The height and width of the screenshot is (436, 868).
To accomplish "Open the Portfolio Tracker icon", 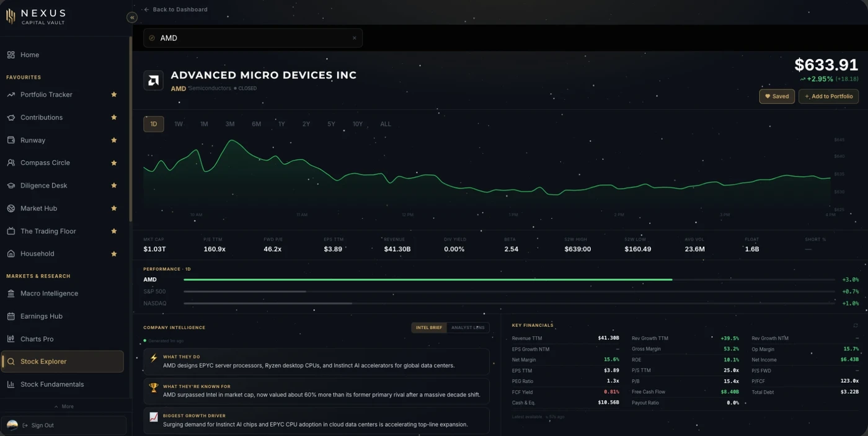I will (x=11, y=95).
